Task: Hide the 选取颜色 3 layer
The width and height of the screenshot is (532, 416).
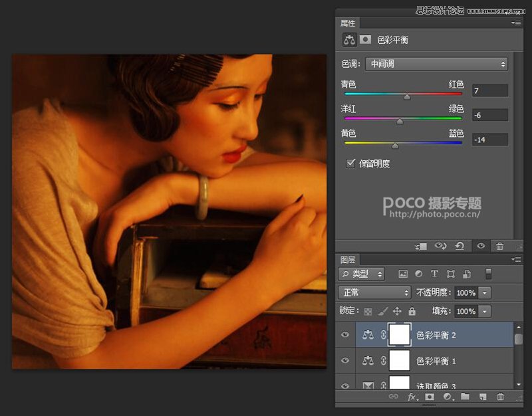Action: click(x=345, y=386)
